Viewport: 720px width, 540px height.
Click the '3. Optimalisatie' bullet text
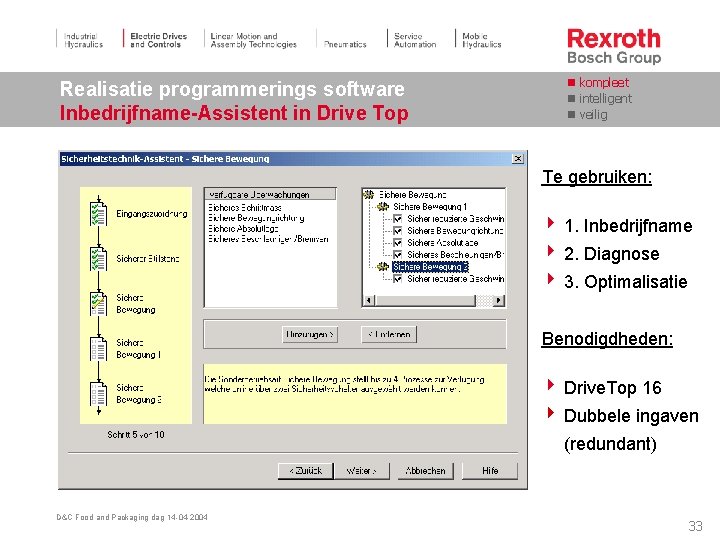point(626,282)
